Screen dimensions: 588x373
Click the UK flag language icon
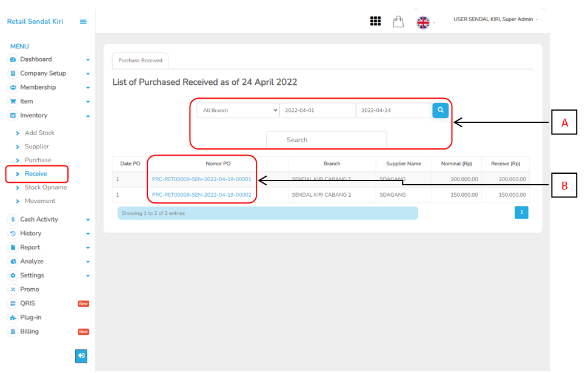click(x=423, y=22)
